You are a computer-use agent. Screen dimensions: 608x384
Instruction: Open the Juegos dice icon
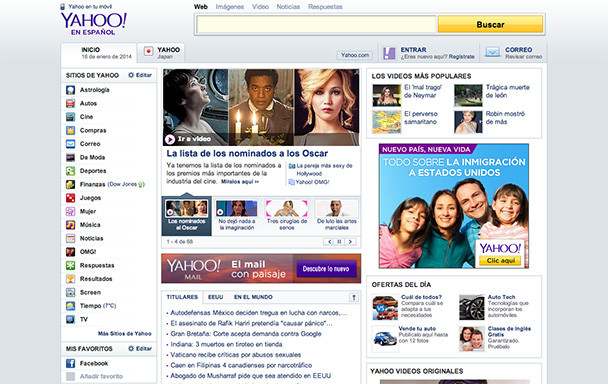pos(70,198)
